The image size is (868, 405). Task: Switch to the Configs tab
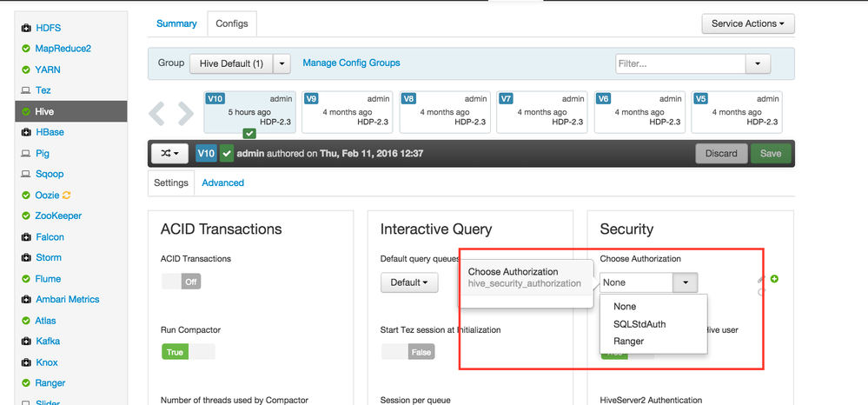pyautogui.click(x=232, y=23)
